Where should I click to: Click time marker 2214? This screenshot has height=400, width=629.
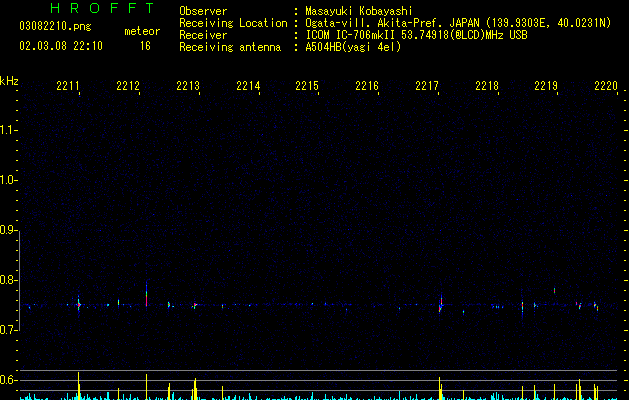[248, 85]
